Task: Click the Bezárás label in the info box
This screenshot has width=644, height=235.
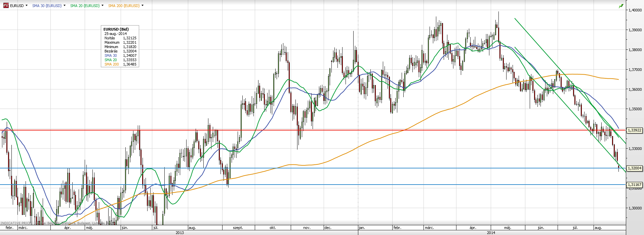Action: point(111,51)
